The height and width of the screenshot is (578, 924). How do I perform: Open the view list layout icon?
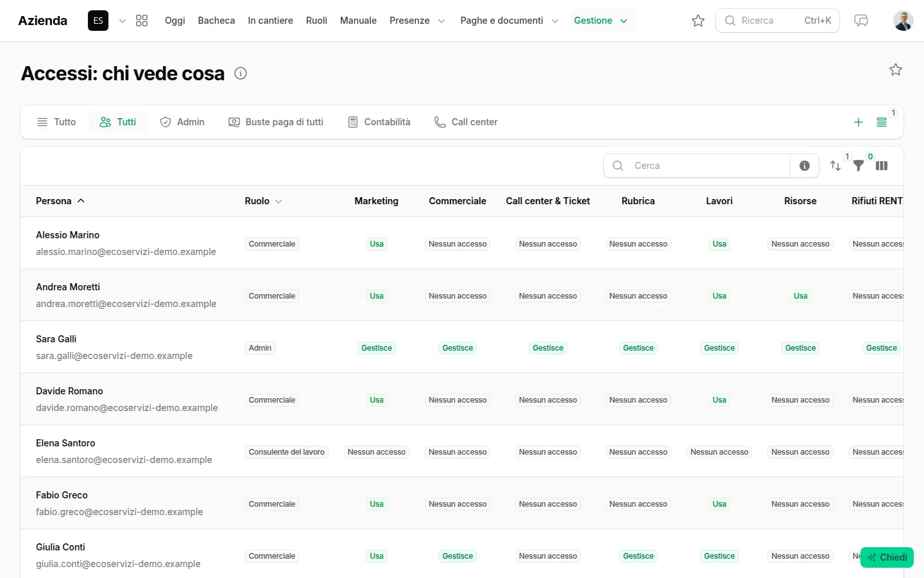(x=882, y=122)
